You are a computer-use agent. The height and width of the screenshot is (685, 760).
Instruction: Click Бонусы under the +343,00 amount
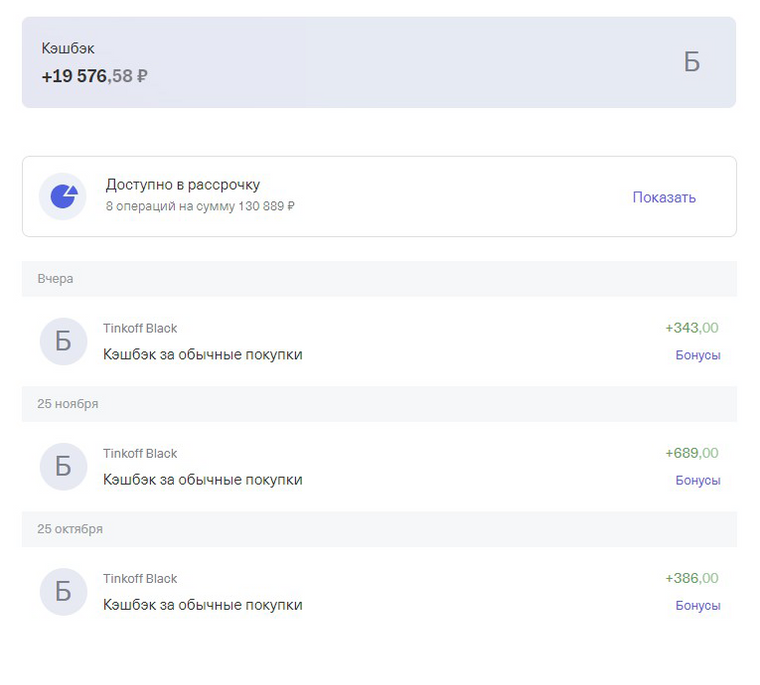point(697,355)
